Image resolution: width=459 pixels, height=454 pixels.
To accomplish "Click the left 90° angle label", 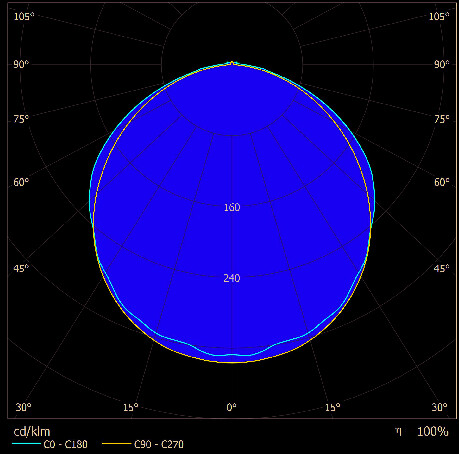I will tap(21, 64).
